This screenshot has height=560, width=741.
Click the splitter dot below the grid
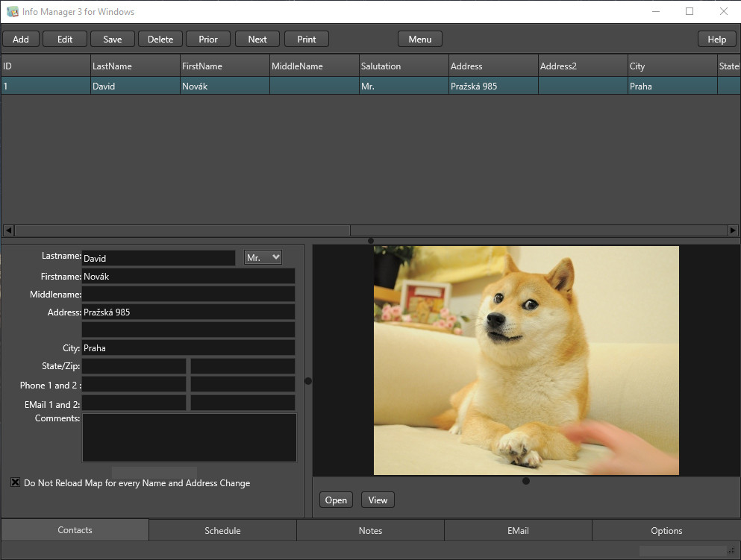pyautogui.click(x=370, y=241)
